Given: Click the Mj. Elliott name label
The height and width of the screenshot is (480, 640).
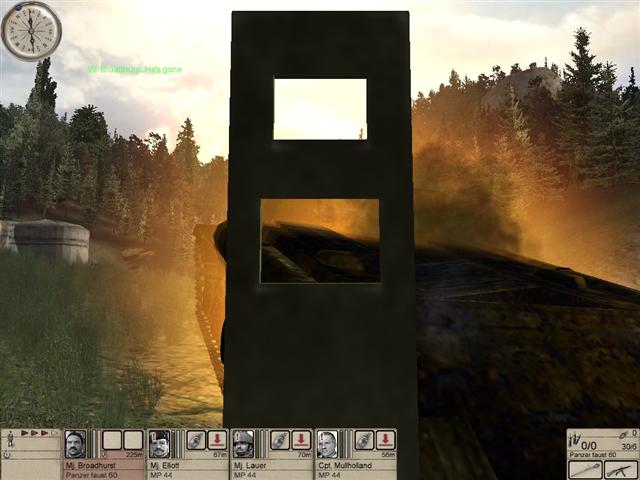Looking at the screenshot, I should [x=165, y=466].
